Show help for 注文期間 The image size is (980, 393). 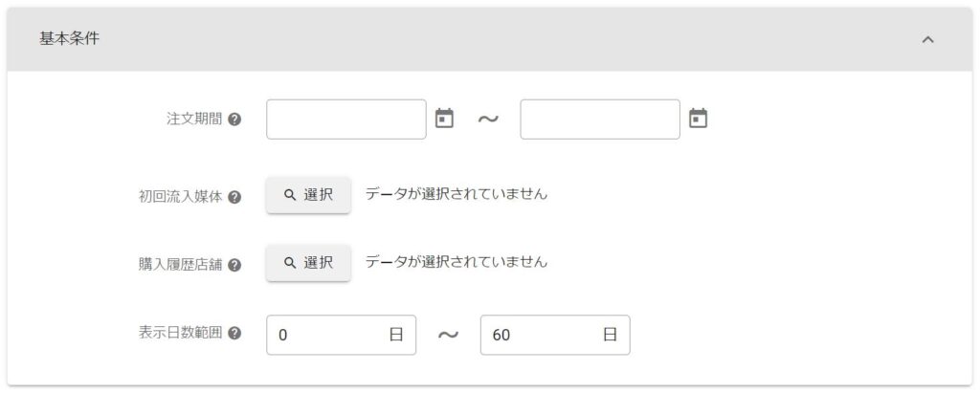[234, 120]
